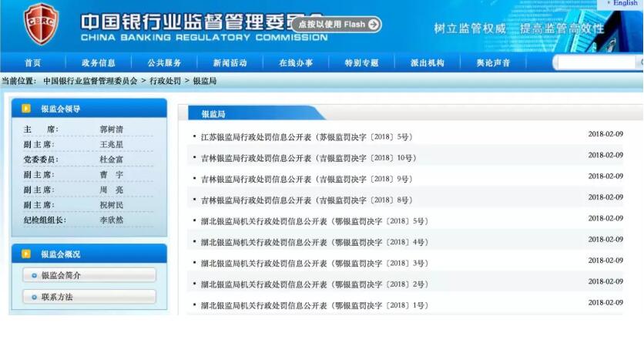Open 鄂银监罚决字 [2018] 1号 notice

(x=314, y=306)
